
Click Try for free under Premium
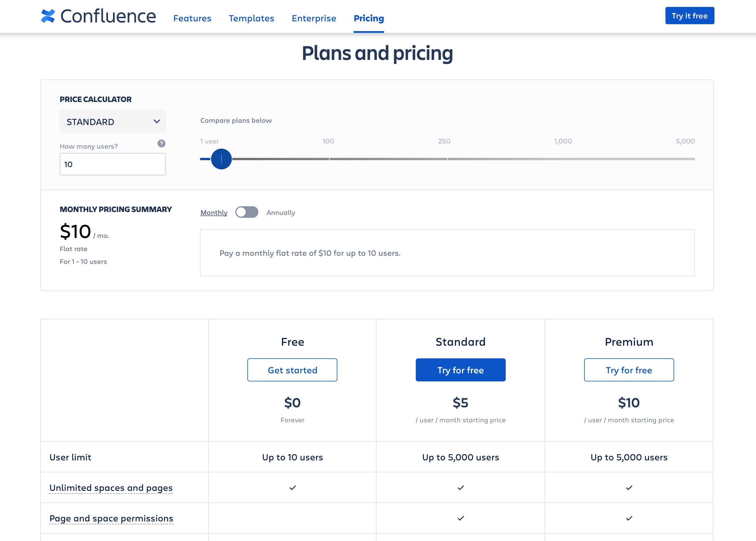629,370
